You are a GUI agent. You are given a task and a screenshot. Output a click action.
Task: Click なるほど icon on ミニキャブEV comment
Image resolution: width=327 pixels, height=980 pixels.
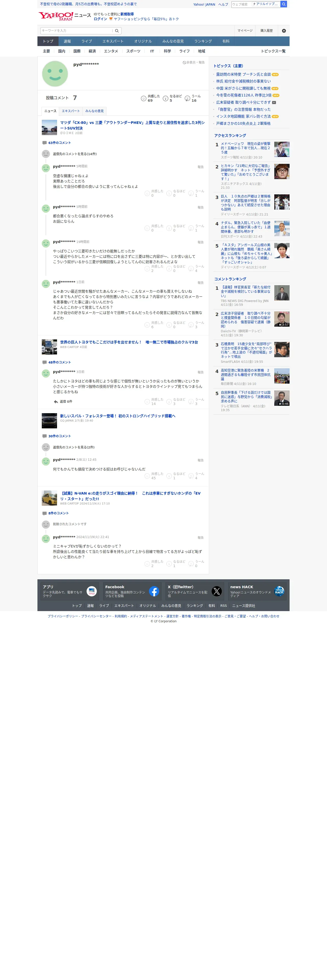(x=169, y=564)
